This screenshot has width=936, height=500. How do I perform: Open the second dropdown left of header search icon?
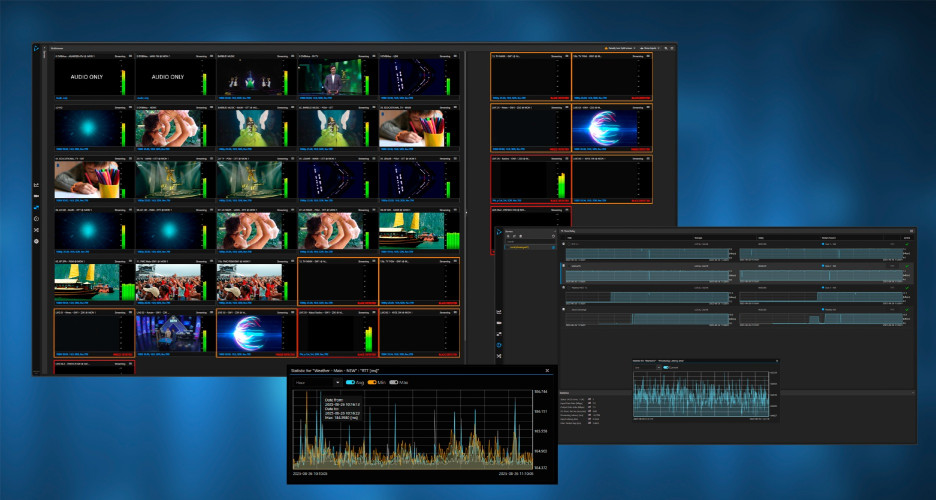click(x=650, y=48)
